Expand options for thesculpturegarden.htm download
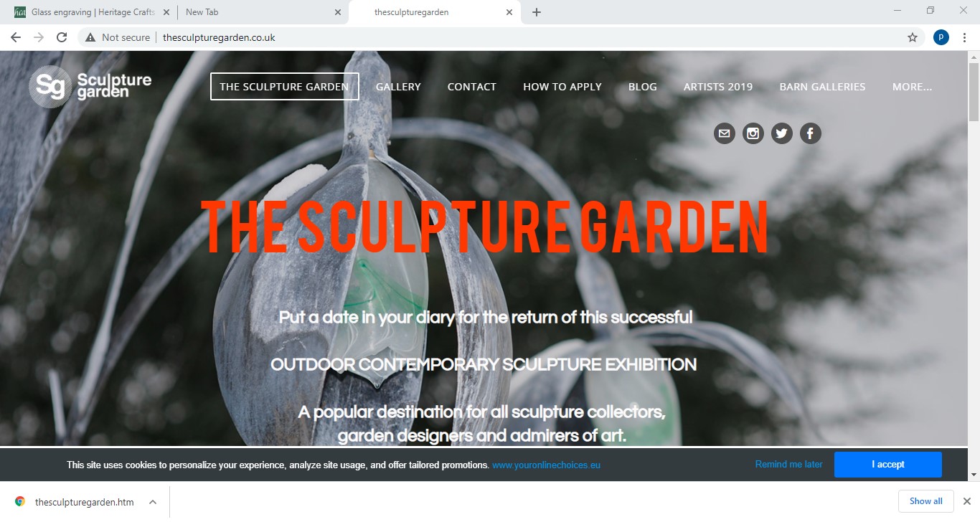The image size is (980, 522). coord(153,502)
